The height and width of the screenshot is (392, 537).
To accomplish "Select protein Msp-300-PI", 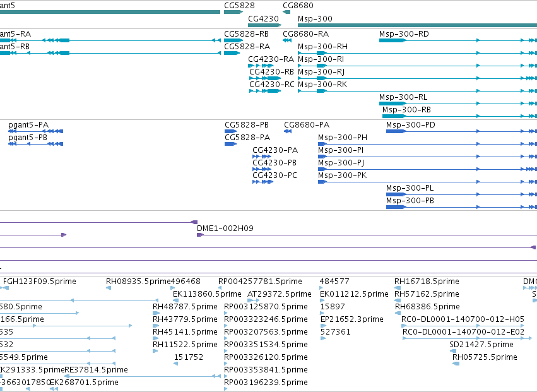I will (341, 150).
